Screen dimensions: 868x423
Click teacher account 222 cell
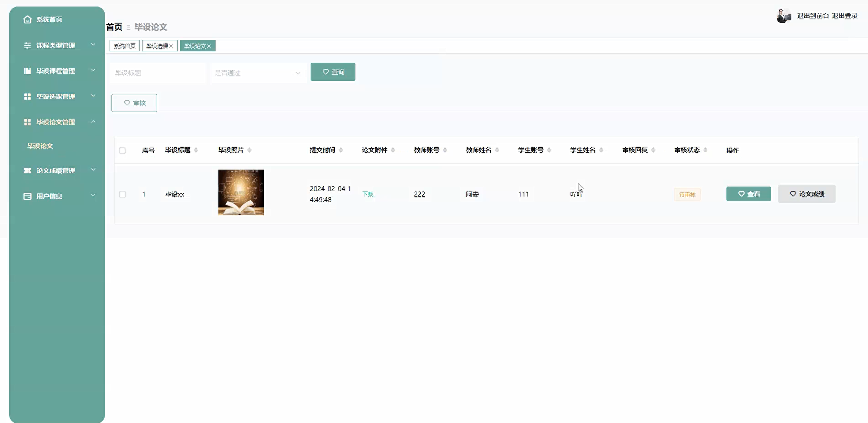tap(420, 194)
